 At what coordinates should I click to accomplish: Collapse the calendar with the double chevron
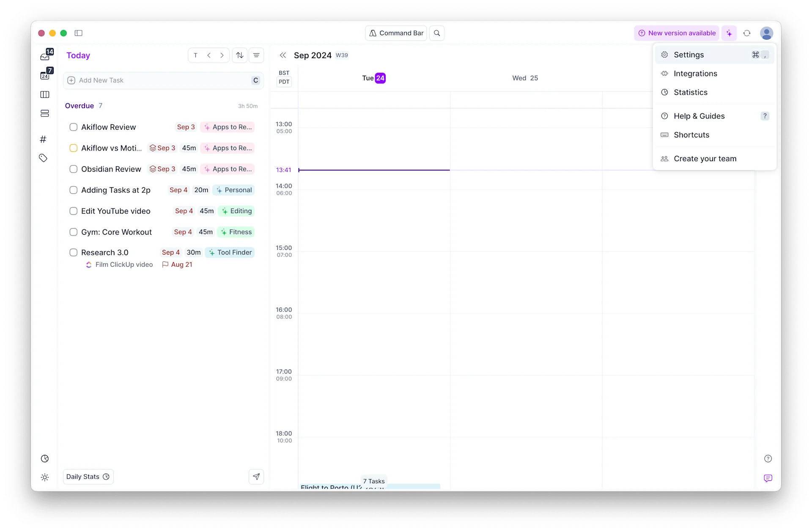pyautogui.click(x=283, y=55)
